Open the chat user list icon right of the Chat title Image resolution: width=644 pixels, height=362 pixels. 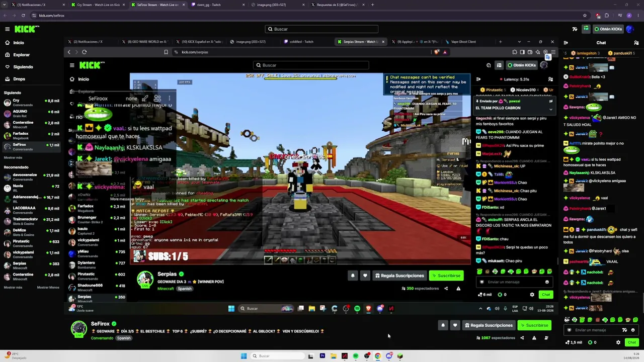pos(636,43)
